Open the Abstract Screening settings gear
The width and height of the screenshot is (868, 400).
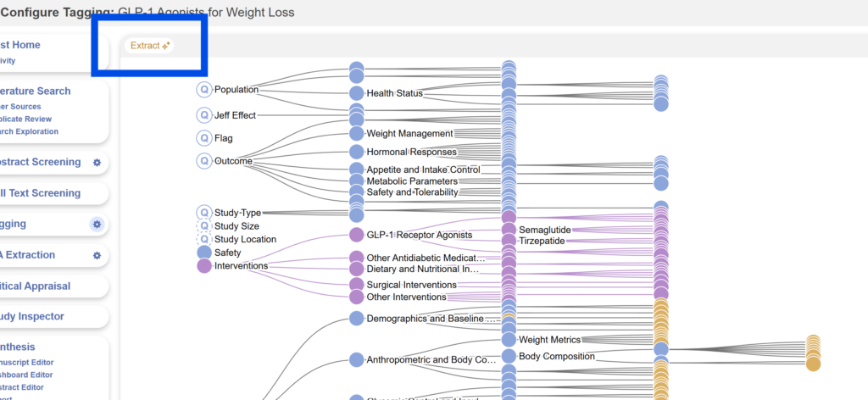click(97, 163)
